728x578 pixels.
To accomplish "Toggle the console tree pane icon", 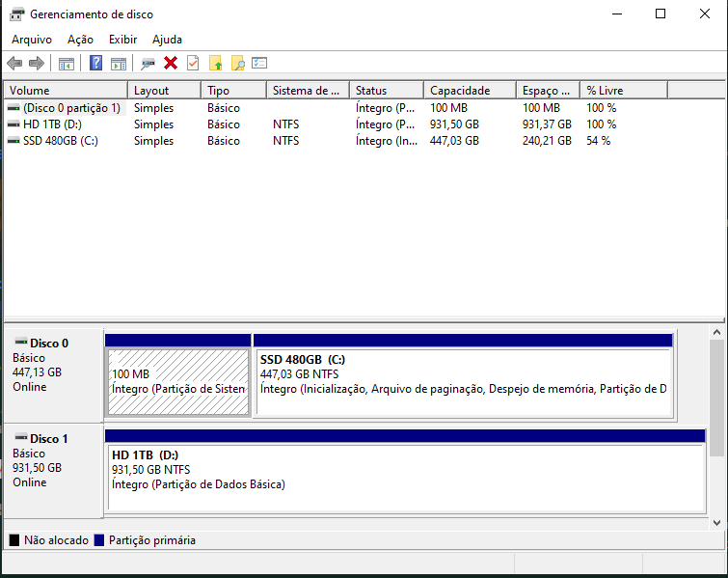I will pyautogui.click(x=67, y=63).
